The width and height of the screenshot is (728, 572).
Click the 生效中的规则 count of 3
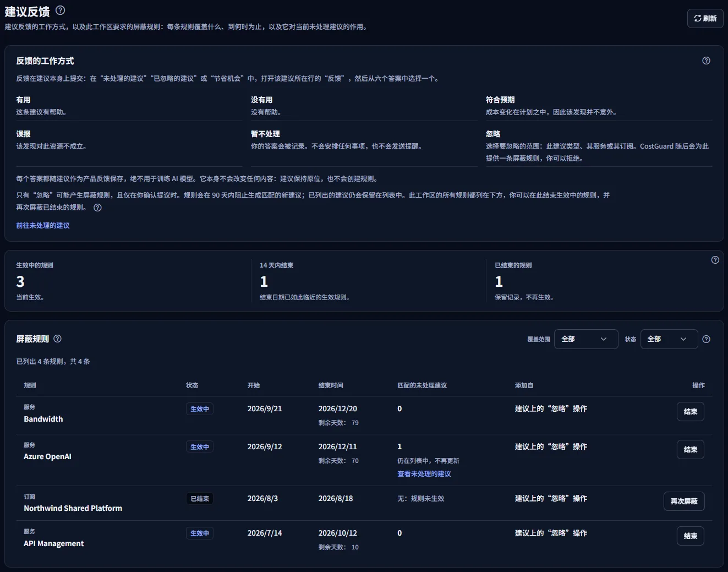20,282
